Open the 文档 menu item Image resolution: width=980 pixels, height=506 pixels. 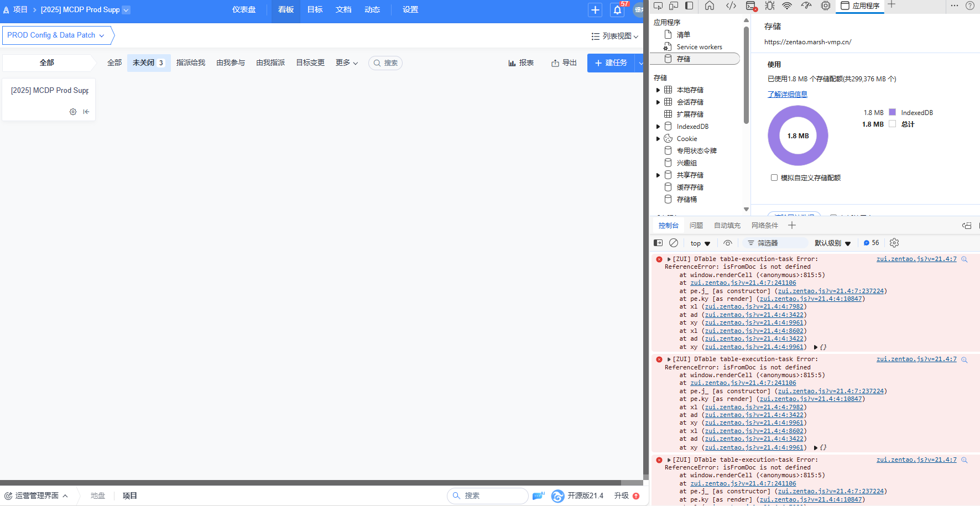[343, 9]
